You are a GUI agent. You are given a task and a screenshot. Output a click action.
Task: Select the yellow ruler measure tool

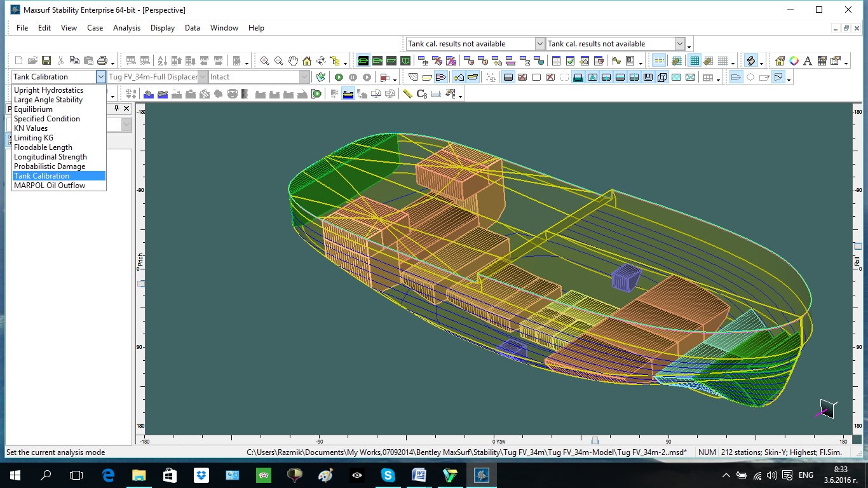click(407, 94)
